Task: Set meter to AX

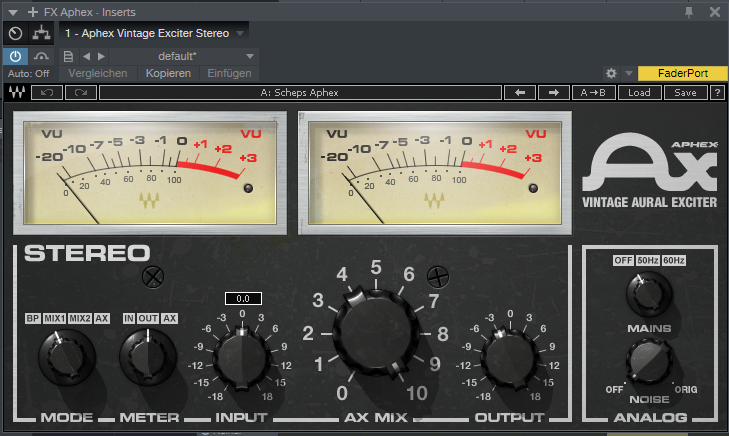Action: click(x=169, y=318)
